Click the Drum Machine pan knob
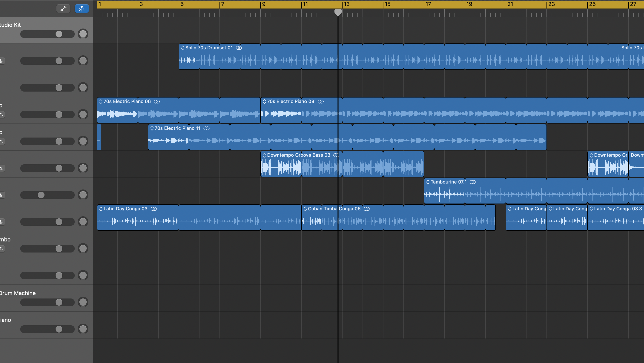This screenshot has width=644, height=363. (83, 302)
